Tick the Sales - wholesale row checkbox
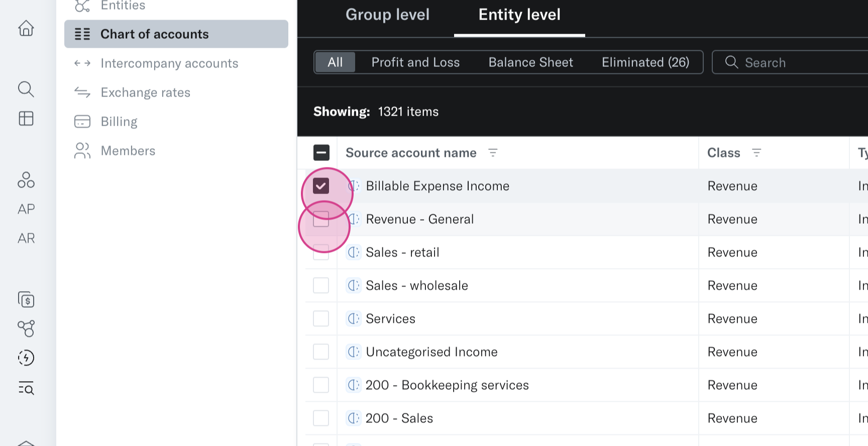The image size is (868, 446). pos(321,286)
